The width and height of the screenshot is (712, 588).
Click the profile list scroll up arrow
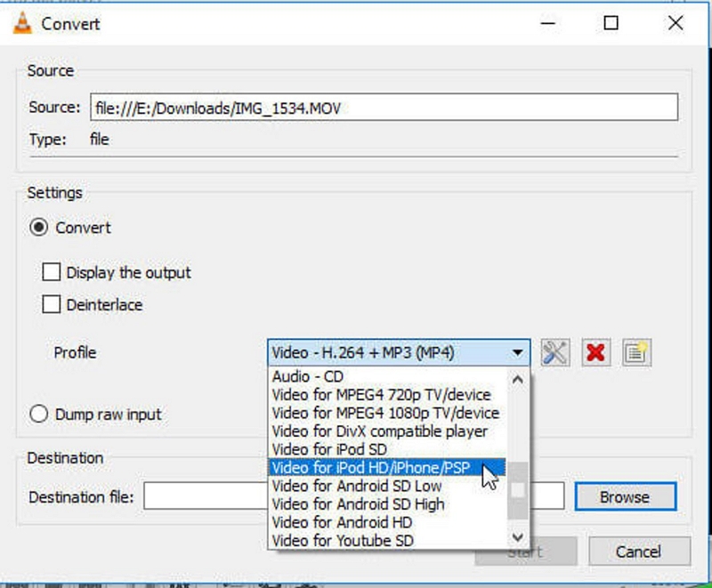[517, 379]
